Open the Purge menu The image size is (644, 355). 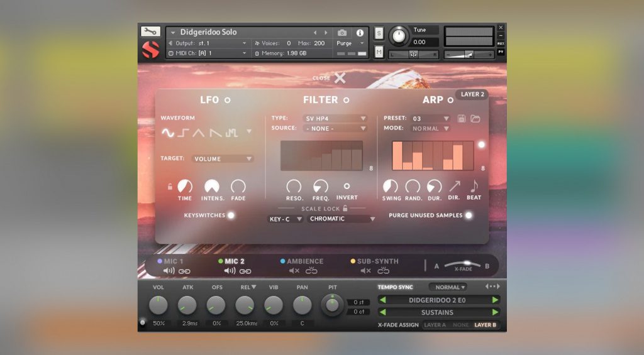click(x=350, y=43)
